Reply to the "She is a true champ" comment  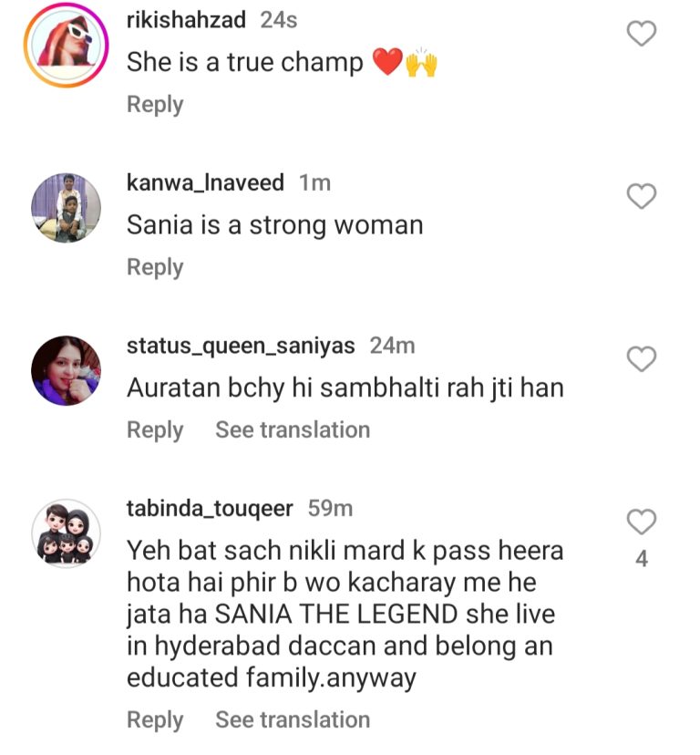pos(155,104)
